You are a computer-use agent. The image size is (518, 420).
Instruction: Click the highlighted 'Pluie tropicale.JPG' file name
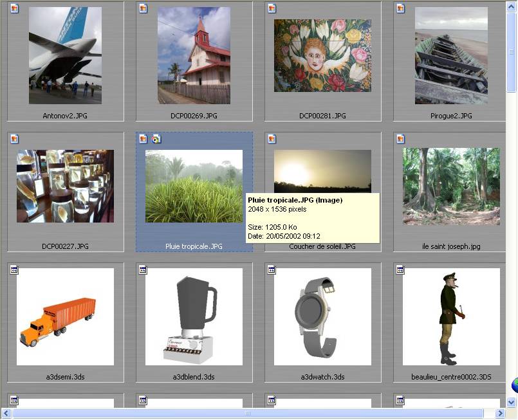coord(194,246)
